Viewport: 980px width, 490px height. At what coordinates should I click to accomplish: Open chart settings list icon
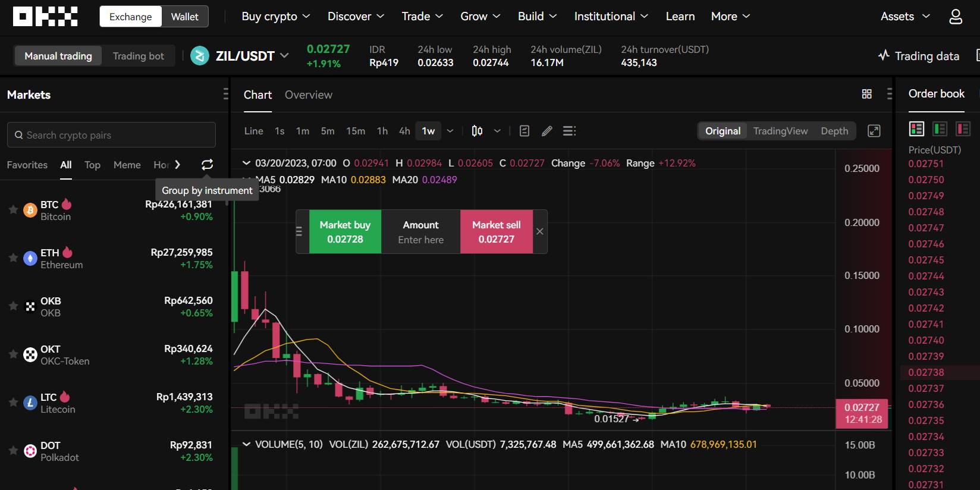pyautogui.click(x=569, y=131)
